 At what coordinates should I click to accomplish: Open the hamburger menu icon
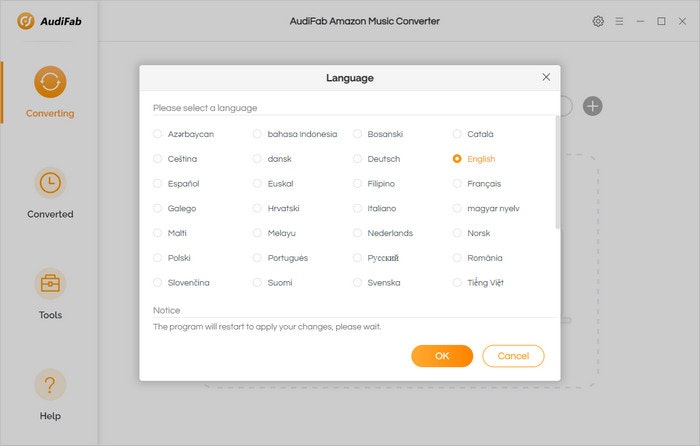click(619, 21)
